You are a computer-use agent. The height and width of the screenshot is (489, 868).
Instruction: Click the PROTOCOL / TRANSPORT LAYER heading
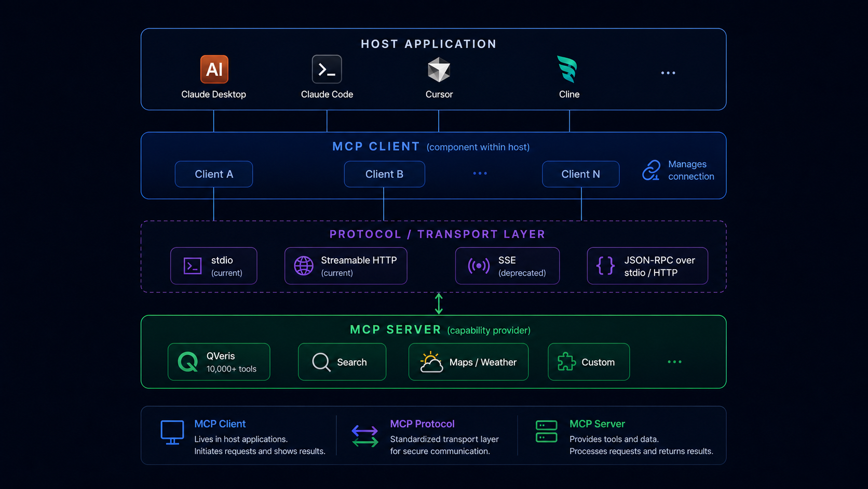437,234
